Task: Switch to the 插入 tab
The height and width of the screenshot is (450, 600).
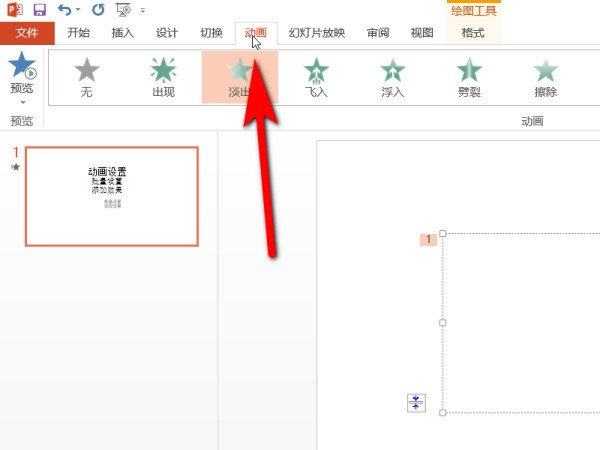Action: [123, 33]
